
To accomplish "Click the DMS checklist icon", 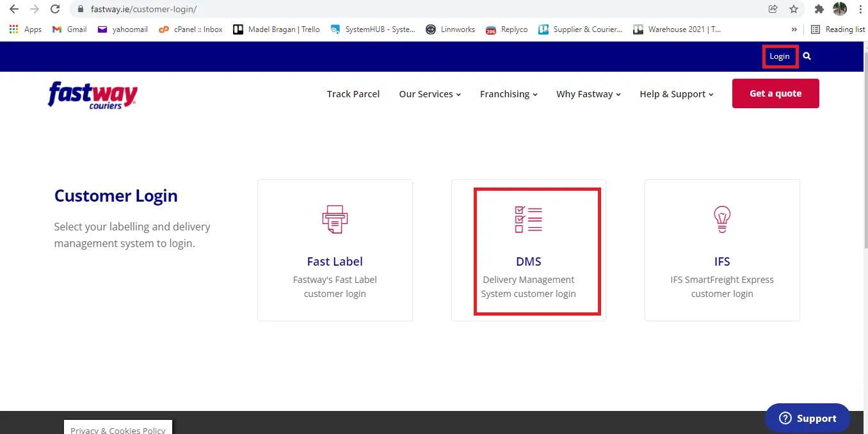I will (529, 220).
